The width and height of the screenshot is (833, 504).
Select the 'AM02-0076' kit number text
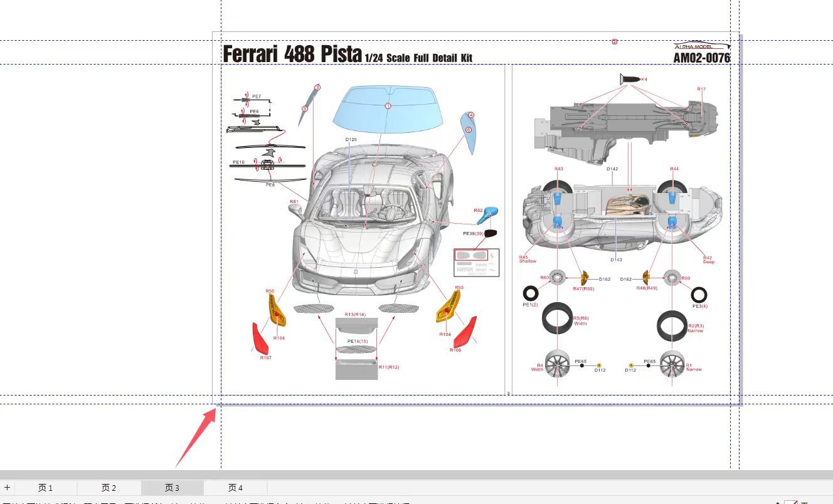pos(702,58)
